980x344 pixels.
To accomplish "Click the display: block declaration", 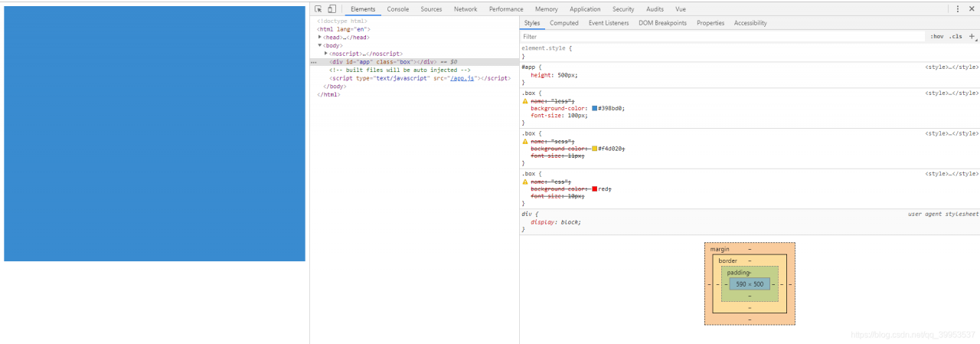I will (556, 222).
